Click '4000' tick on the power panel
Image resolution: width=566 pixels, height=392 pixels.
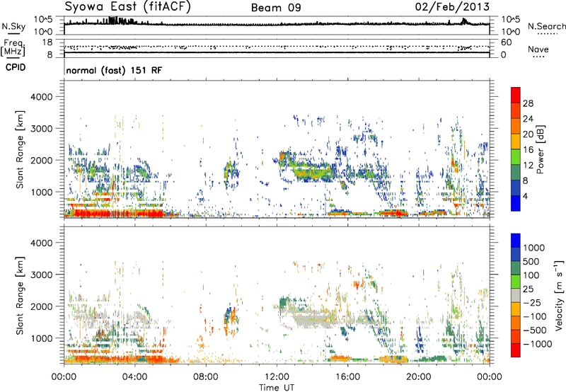(41, 97)
